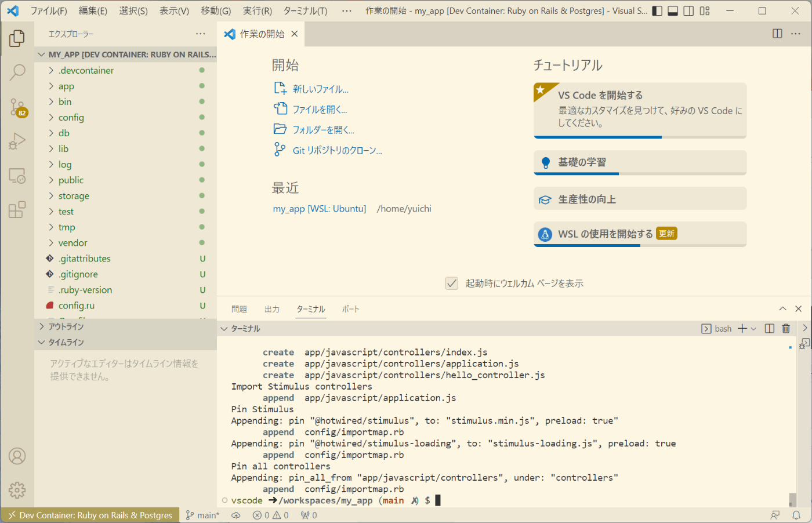Open launch profile dropdown next to plus

tap(753, 329)
